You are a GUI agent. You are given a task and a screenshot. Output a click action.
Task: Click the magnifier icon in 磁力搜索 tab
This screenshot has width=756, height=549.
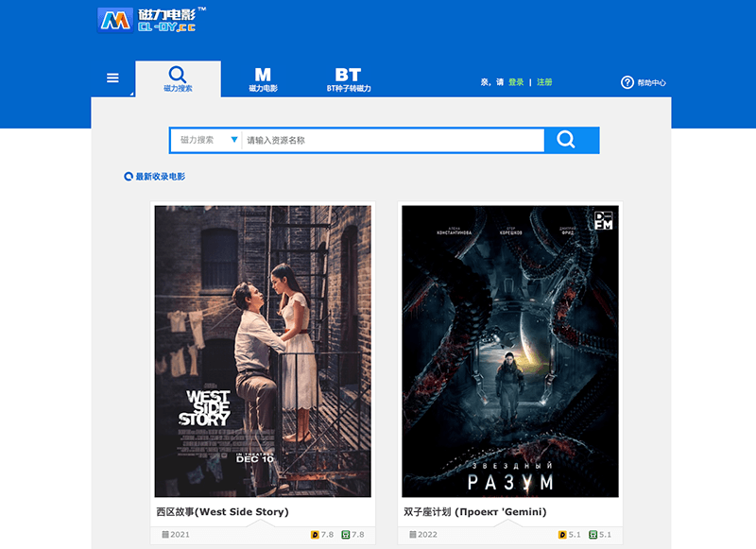(178, 75)
